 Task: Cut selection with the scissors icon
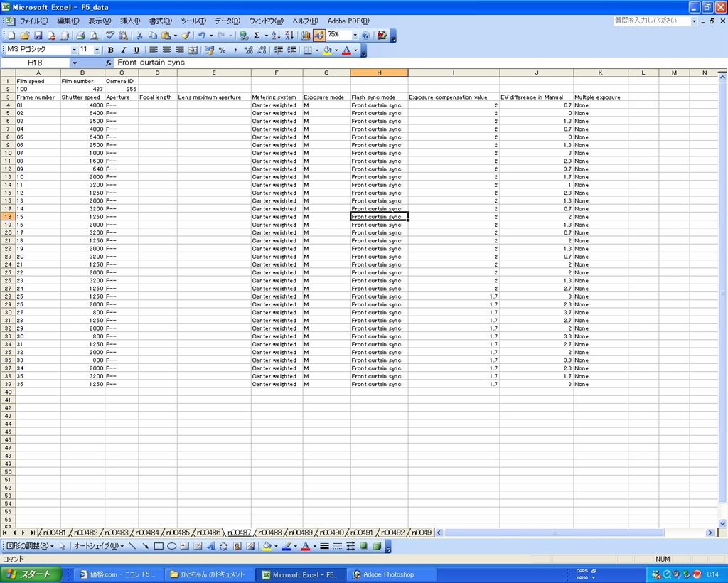[139, 36]
